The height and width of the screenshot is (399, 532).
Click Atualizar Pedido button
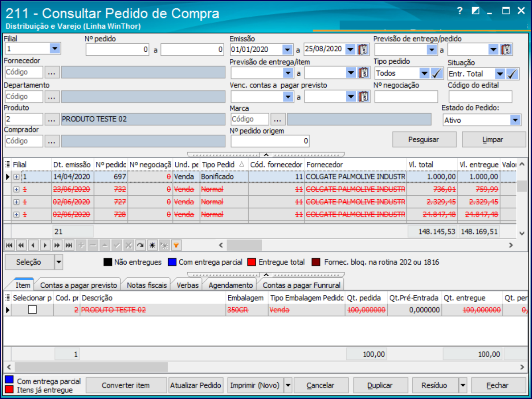pyautogui.click(x=196, y=385)
